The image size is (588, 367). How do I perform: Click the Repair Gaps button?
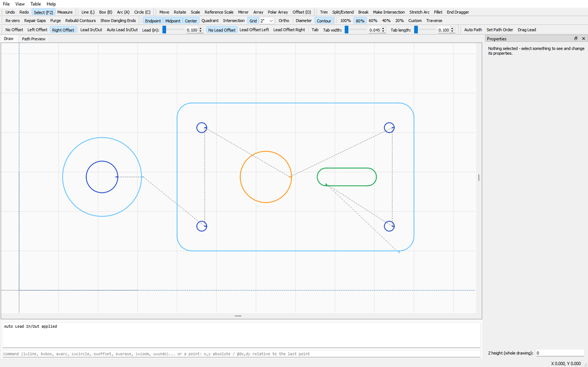click(35, 21)
